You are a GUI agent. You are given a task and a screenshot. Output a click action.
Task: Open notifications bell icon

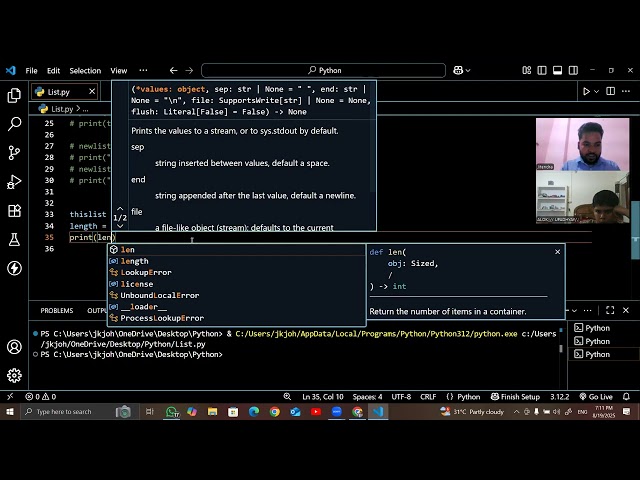click(626, 397)
